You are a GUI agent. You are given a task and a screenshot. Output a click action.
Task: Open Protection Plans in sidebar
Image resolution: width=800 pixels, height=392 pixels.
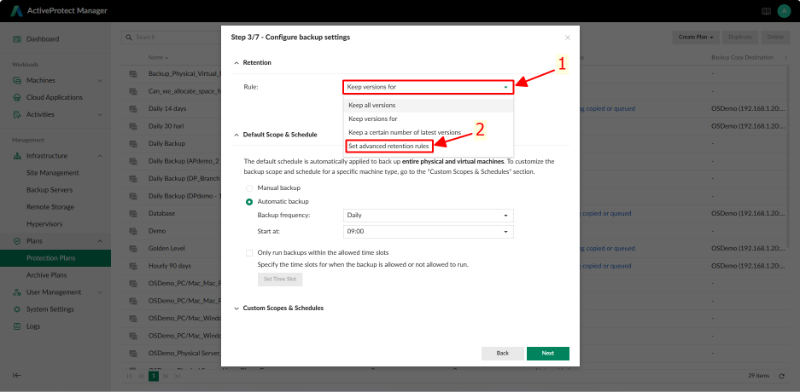coord(55,258)
